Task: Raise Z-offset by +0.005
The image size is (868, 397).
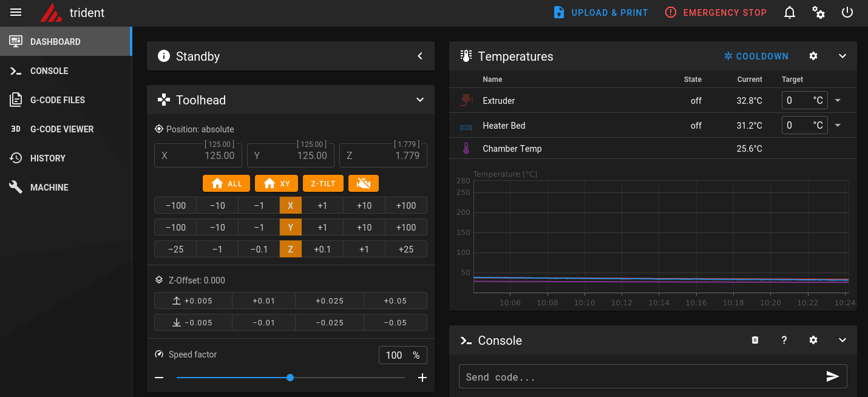Action: [193, 300]
